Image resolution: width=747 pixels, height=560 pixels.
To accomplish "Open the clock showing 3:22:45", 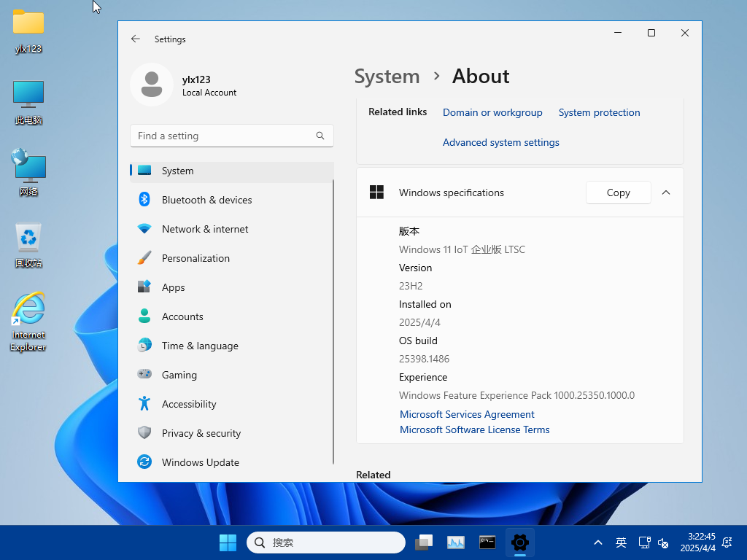I will (698, 542).
